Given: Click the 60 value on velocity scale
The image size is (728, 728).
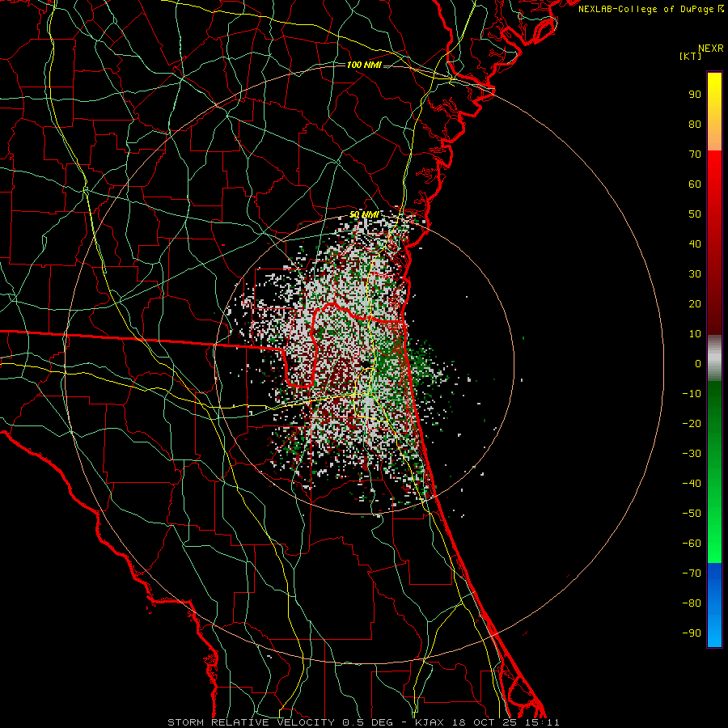Looking at the screenshot, I should coord(695,184).
